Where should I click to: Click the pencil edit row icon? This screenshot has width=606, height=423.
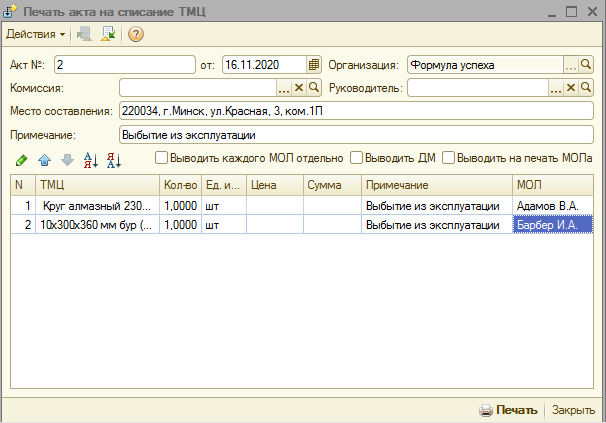pyautogui.click(x=22, y=159)
